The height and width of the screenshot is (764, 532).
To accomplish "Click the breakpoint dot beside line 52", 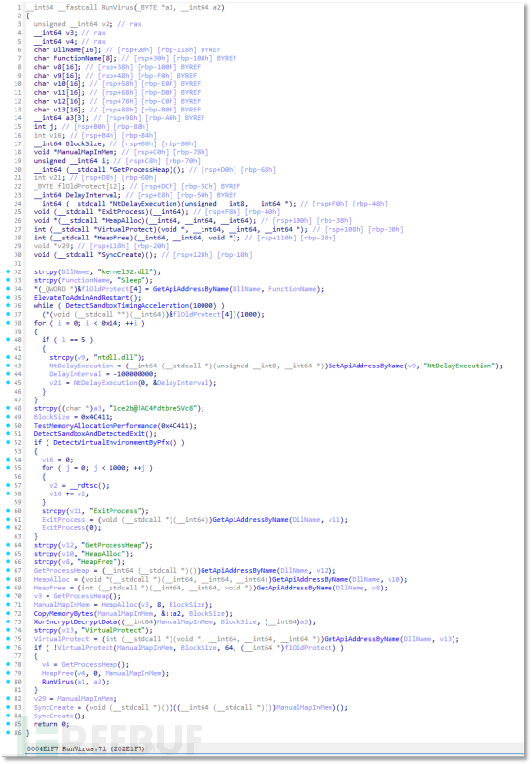I will (x=8, y=442).
